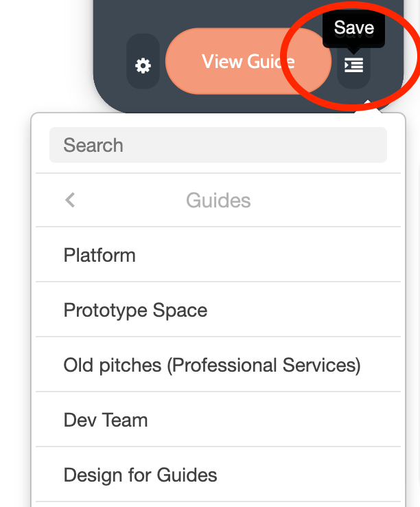Pick the Dev Team folder
The width and height of the screenshot is (420, 507).
pyautogui.click(x=218, y=420)
